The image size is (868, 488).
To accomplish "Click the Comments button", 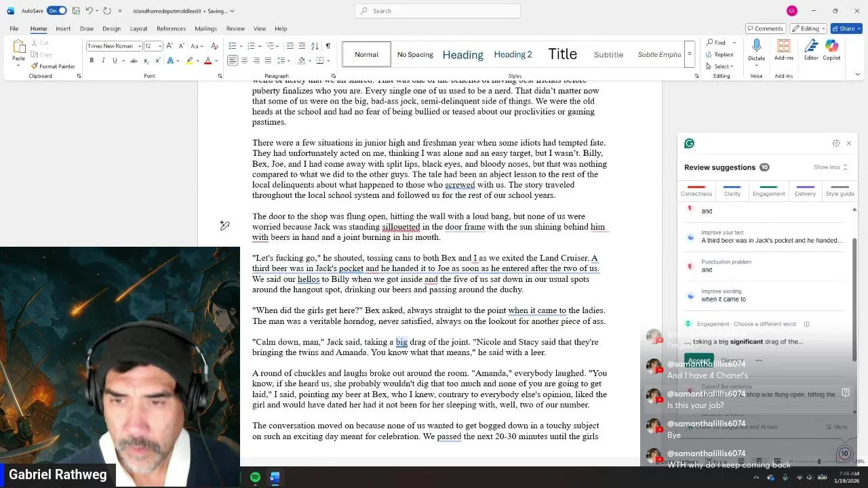I will point(765,28).
